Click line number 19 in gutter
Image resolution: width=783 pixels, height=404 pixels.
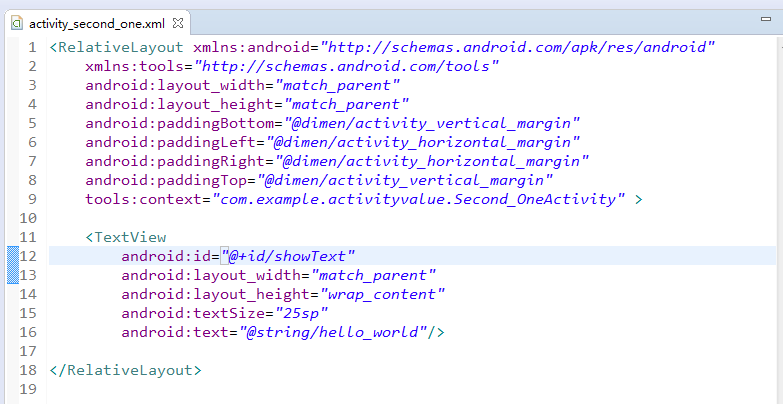tap(28, 389)
